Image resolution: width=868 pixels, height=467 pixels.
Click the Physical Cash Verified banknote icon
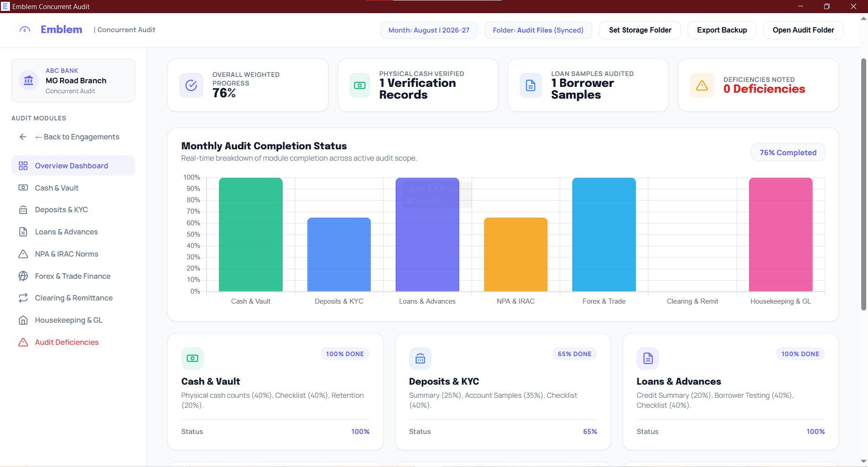click(360, 85)
